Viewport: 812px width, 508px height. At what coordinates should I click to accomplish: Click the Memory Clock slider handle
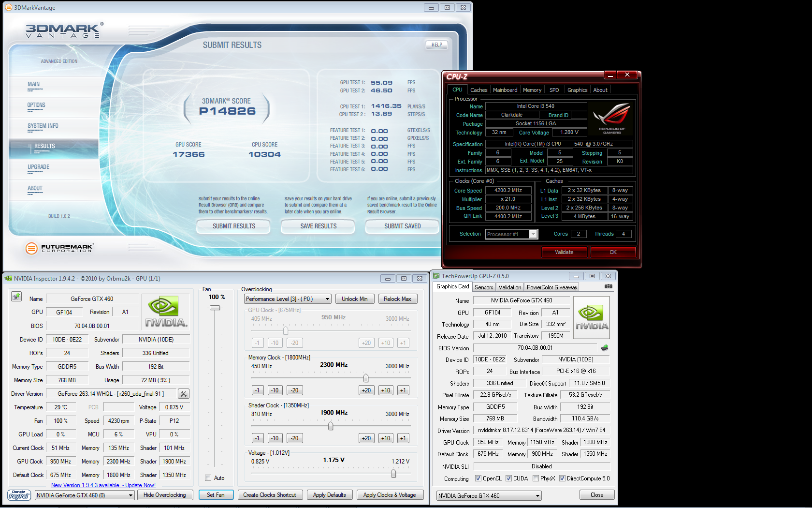point(366,378)
